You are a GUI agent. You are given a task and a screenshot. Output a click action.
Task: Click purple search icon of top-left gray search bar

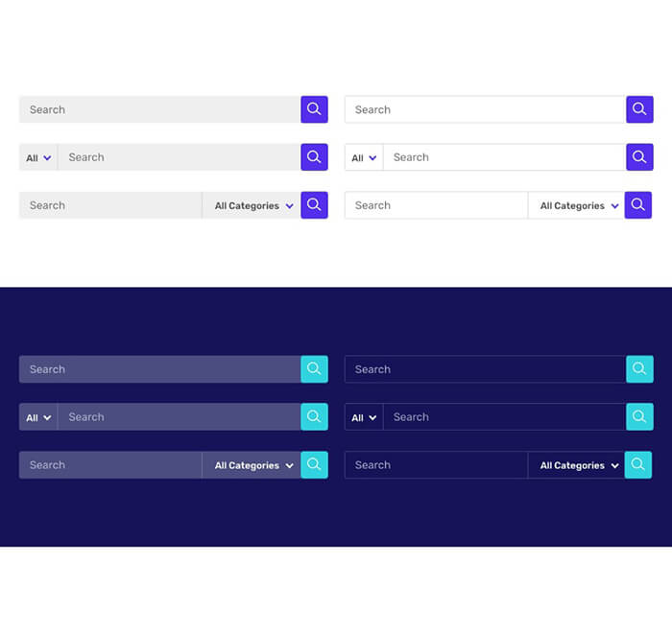click(x=314, y=109)
